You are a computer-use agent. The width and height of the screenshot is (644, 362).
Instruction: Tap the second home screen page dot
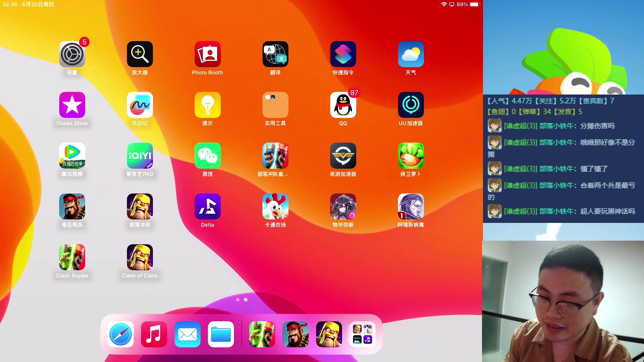(246, 300)
